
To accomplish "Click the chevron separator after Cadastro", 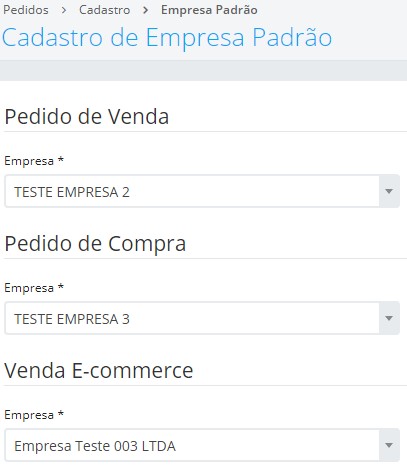I will [145, 10].
